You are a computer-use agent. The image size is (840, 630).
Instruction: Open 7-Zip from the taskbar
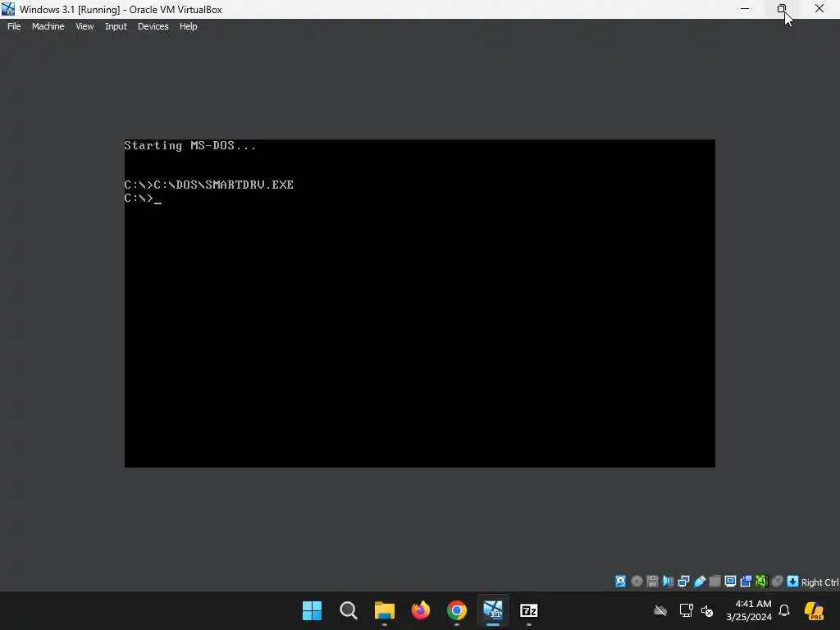point(529,610)
